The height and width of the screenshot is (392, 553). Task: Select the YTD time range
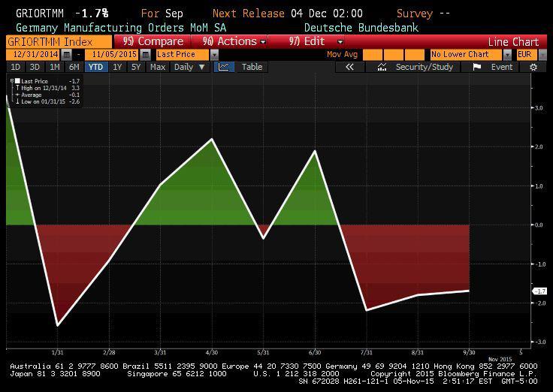(96, 67)
